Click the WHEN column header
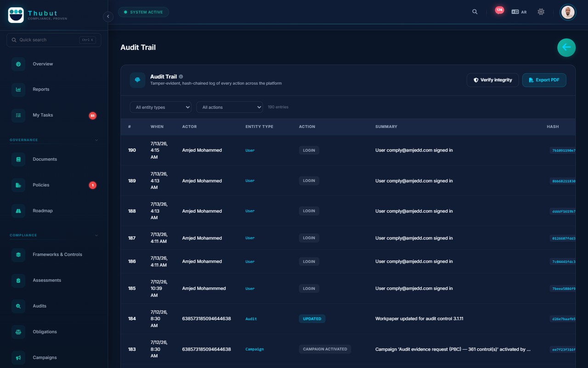 point(157,126)
